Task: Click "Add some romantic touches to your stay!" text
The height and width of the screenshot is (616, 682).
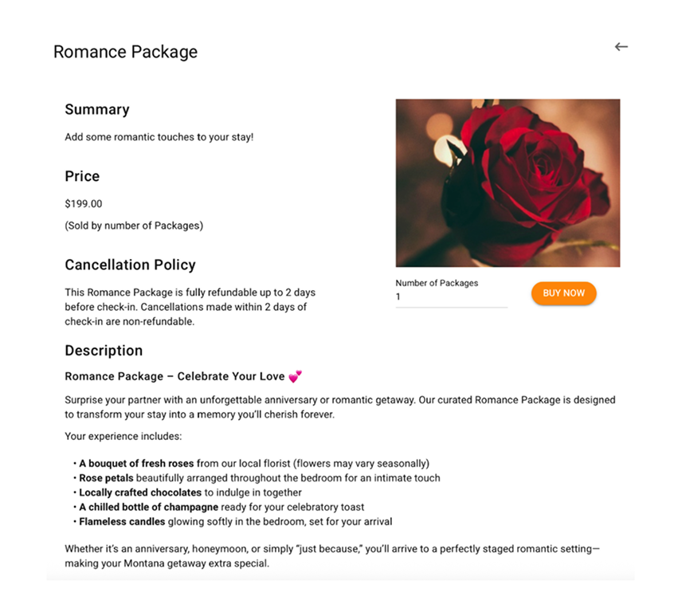Action: coord(159,137)
